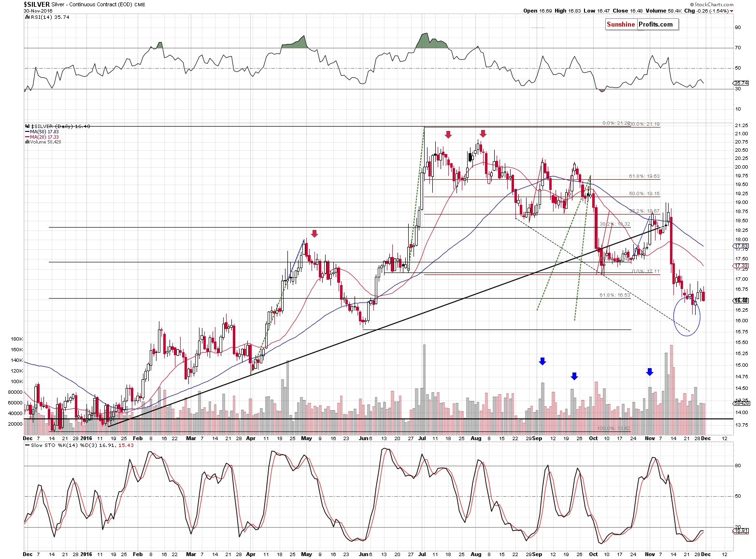Click the 61.8%: 16.53 Fibonacci label

coord(615,295)
